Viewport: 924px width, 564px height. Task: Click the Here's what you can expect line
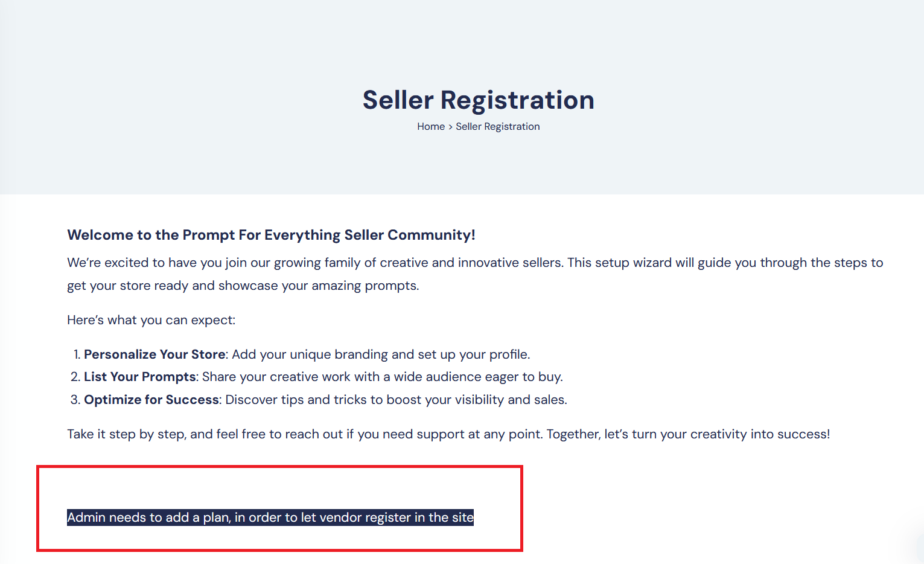151,320
